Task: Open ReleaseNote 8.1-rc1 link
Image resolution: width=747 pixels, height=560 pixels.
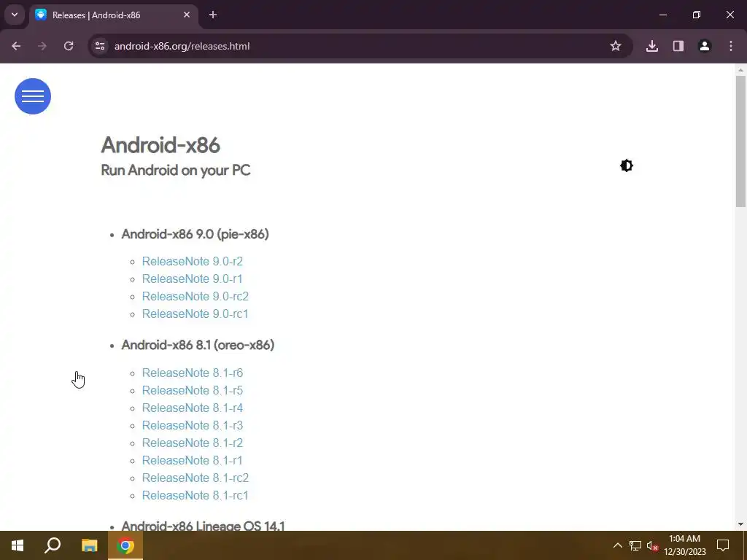Action: (x=196, y=495)
